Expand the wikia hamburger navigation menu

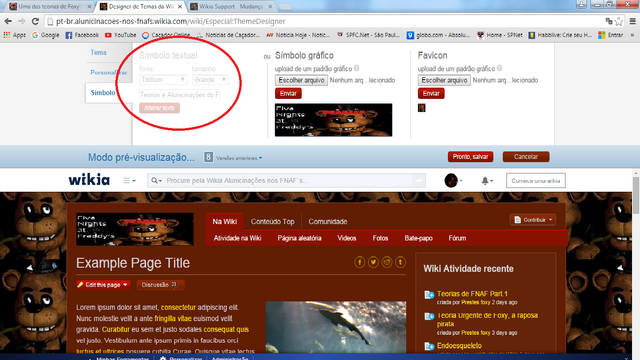[129, 180]
